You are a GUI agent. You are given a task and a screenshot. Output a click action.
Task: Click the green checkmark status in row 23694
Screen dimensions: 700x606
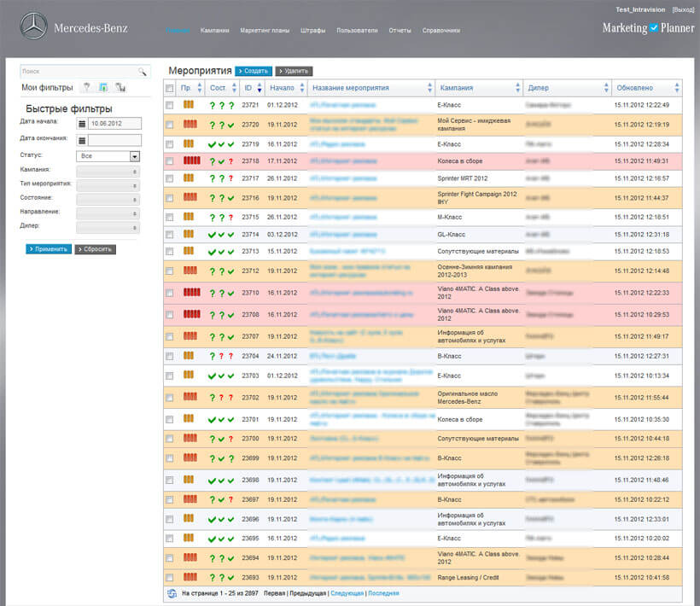(x=230, y=558)
